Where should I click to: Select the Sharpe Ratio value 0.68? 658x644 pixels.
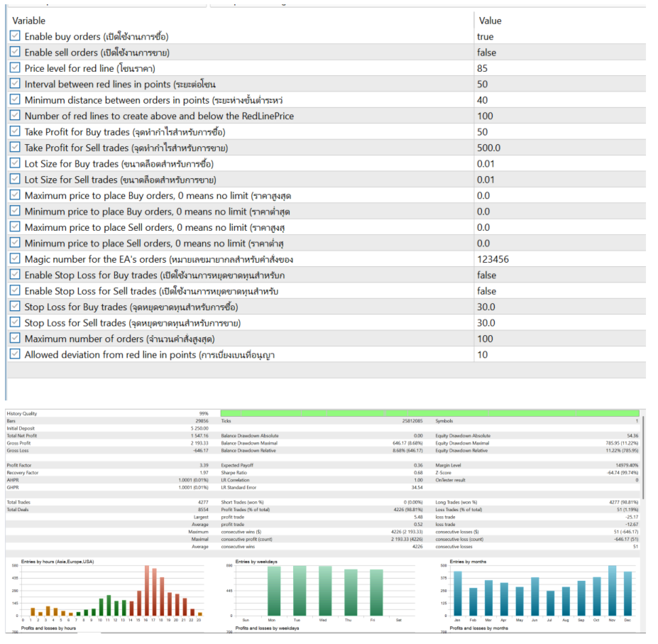[x=418, y=473]
